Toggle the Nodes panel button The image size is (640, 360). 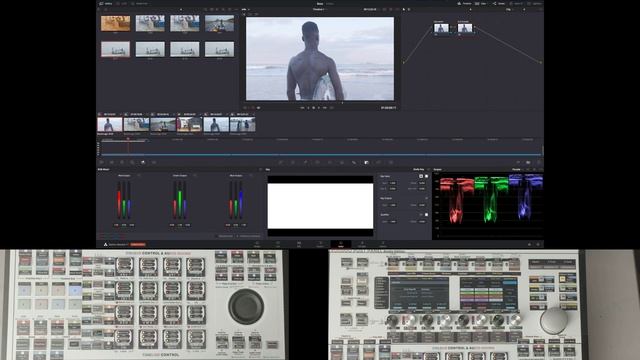(x=500, y=3)
